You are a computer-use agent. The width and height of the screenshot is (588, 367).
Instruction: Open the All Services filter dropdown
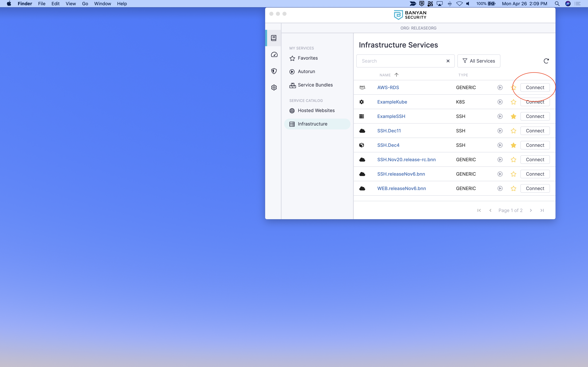click(x=478, y=61)
